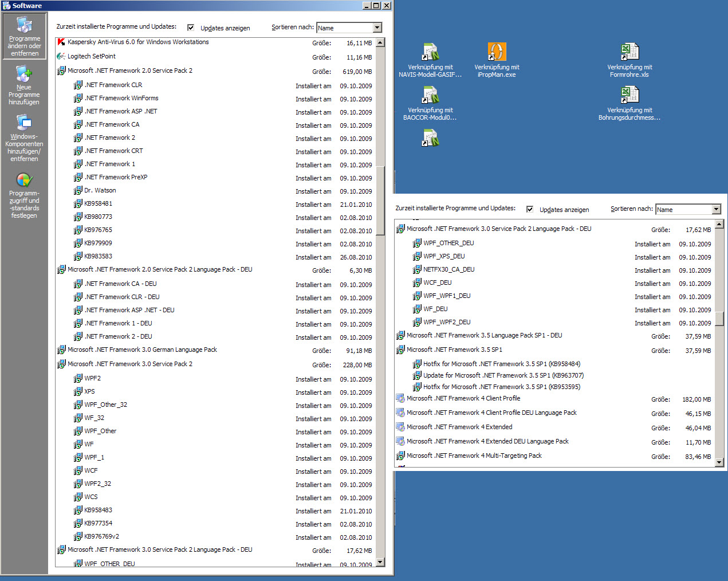Select desktop shortcut Verknüpfung mit NAVIS-Modell-GASIF
Viewport: 728px width, 581px height.
(430, 60)
